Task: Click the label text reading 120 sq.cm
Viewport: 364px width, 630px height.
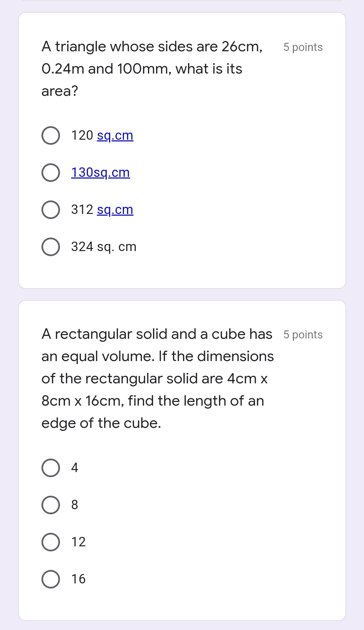Action: click(102, 136)
